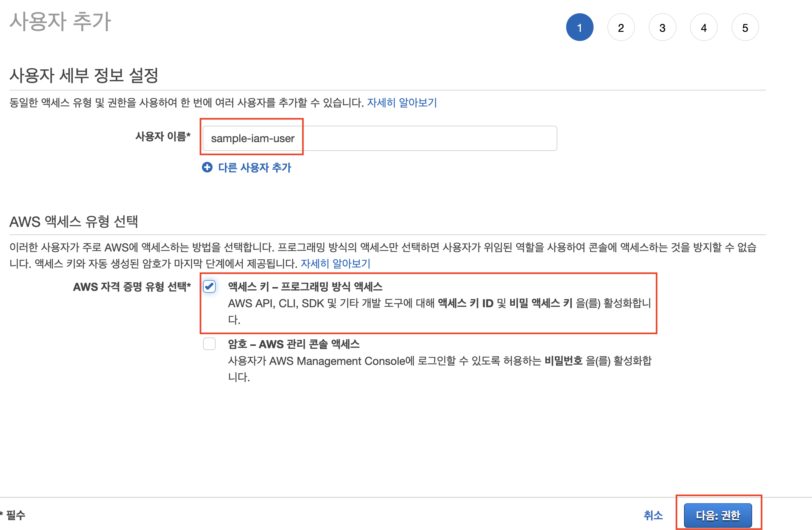Click the 'AWS 자격 증명 유형 선택*' label
The width and height of the screenshot is (812, 530).
tap(132, 286)
